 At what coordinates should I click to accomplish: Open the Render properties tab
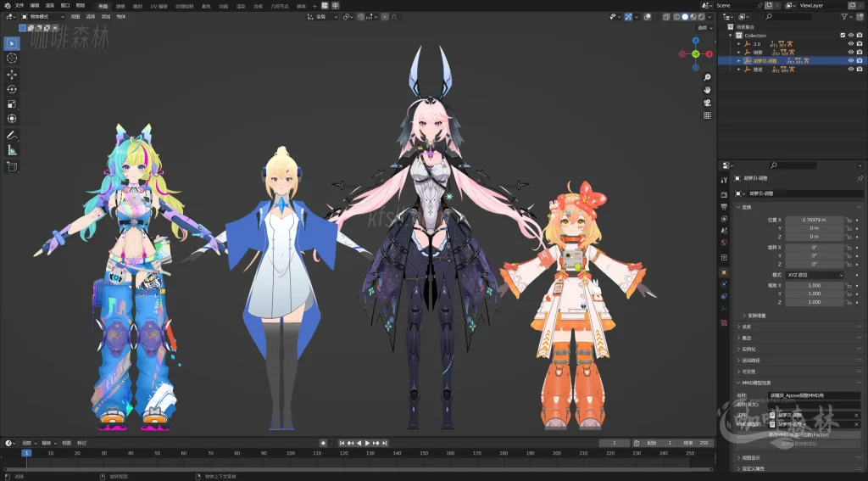pyautogui.click(x=724, y=194)
